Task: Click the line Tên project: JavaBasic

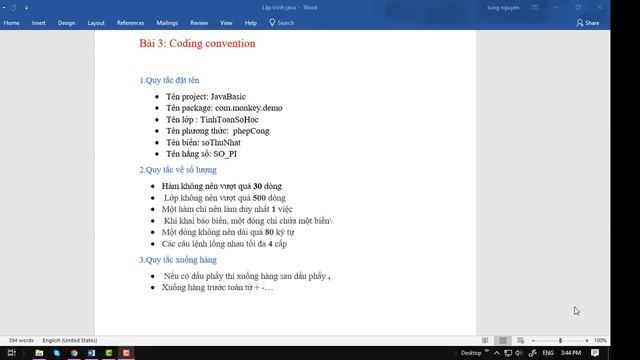Action: (x=206, y=97)
